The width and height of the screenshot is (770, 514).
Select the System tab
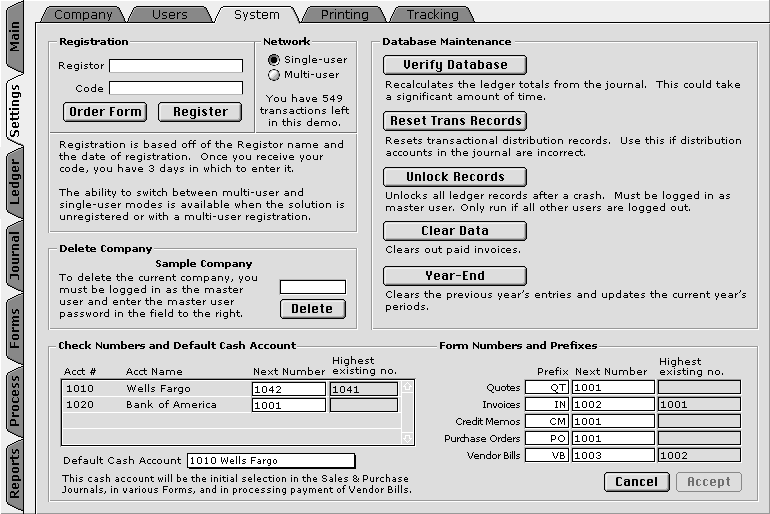click(257, 14)
